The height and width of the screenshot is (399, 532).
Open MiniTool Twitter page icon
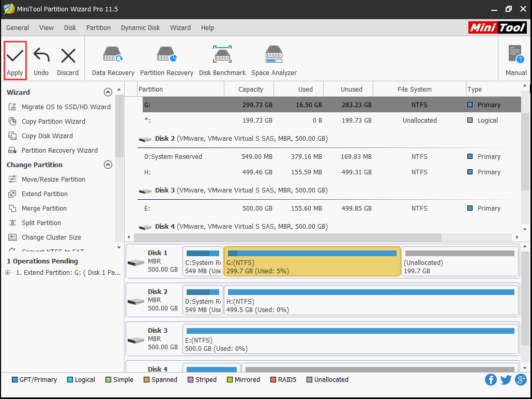click(x=506, y=380)
